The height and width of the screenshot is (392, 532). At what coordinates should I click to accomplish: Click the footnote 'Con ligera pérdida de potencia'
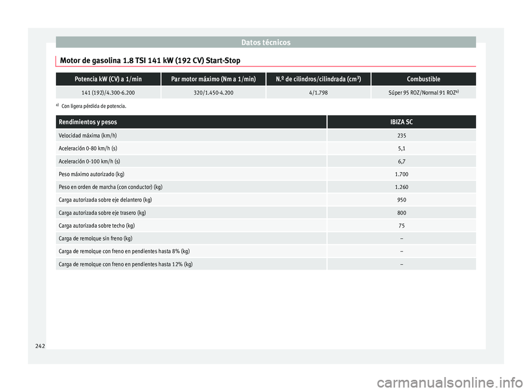(94, 106)
